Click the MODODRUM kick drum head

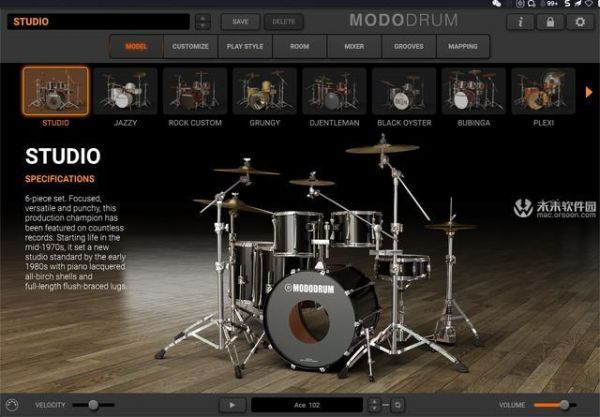click(x=309, y=318)
